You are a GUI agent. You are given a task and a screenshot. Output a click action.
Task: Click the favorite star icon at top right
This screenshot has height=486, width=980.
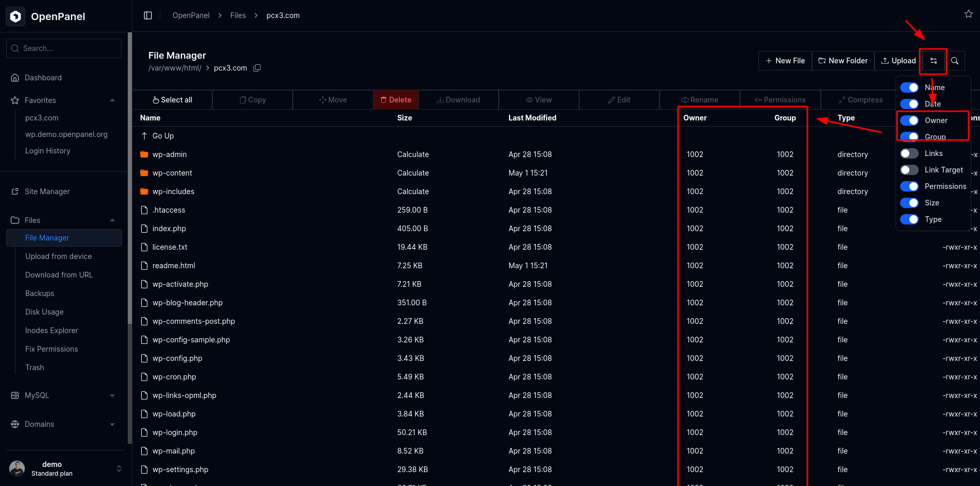coord(969,14)
